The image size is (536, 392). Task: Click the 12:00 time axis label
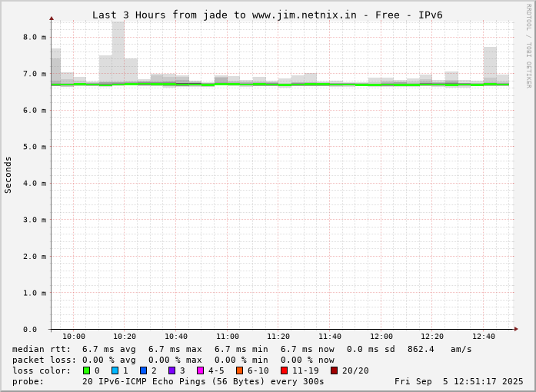(381, 337)
